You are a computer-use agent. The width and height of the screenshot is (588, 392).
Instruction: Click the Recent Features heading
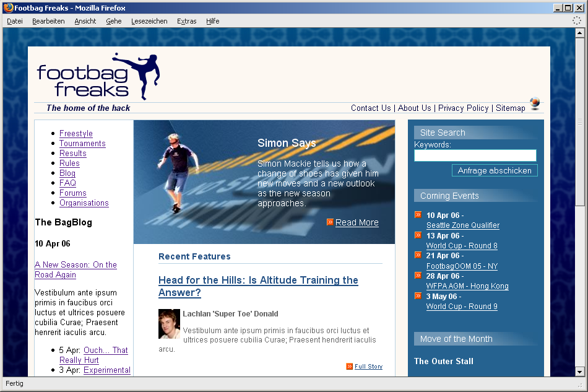tap(194, 256)
